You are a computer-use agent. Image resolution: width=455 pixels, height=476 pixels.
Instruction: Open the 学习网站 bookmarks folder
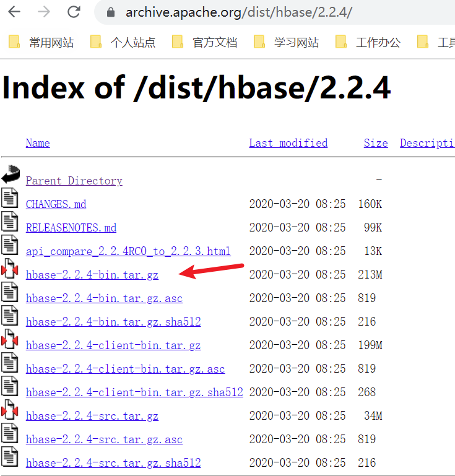(286, 42)
